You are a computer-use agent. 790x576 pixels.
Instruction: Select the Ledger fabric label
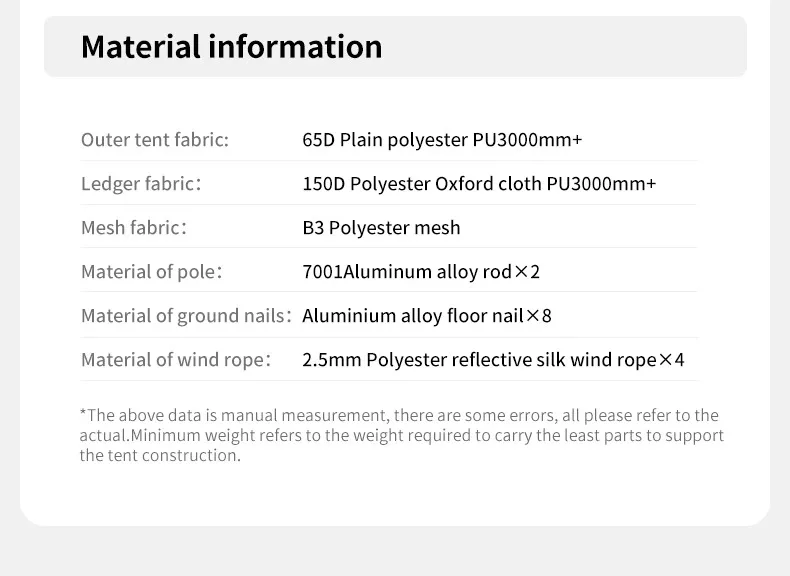point(141,183)
